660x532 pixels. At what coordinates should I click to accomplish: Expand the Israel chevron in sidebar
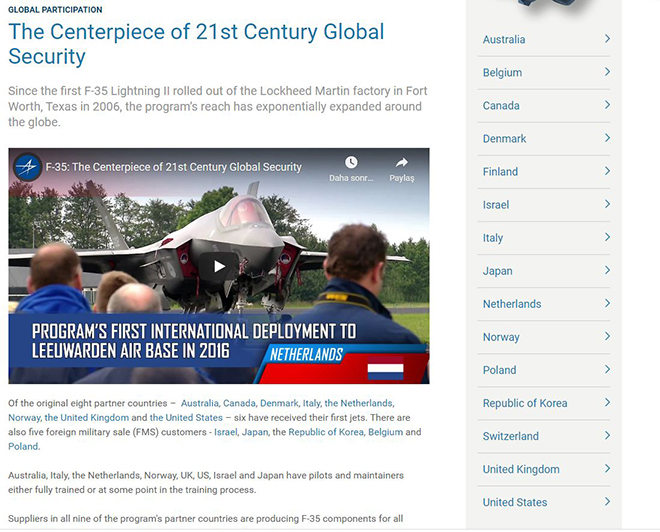[x=607, y=204]
